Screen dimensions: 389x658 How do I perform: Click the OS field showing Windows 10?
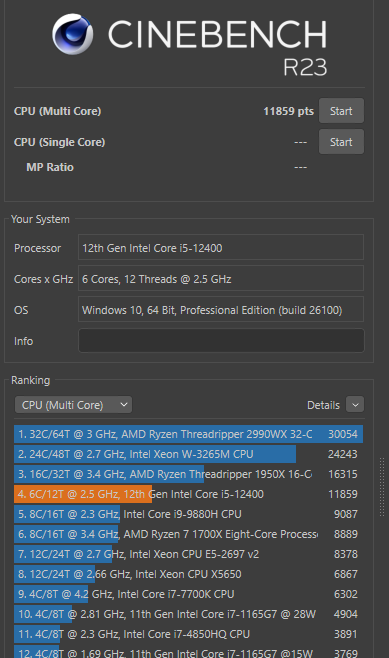[221, 310]
